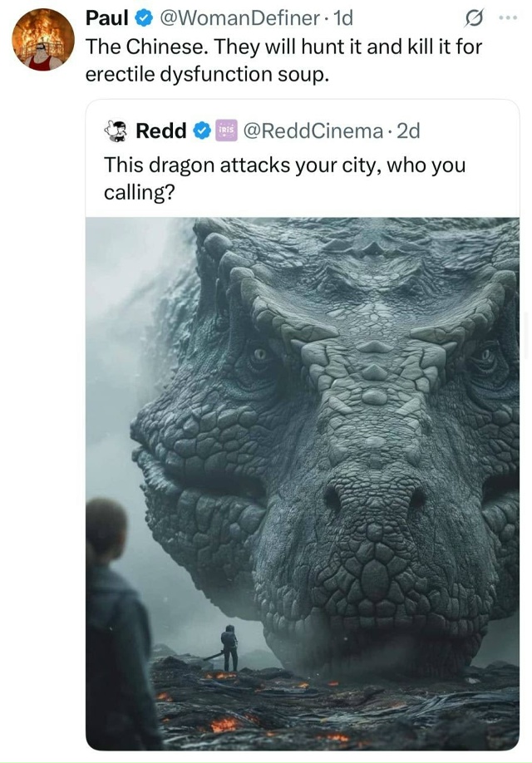Click the display name Paul

coord(105,17)
